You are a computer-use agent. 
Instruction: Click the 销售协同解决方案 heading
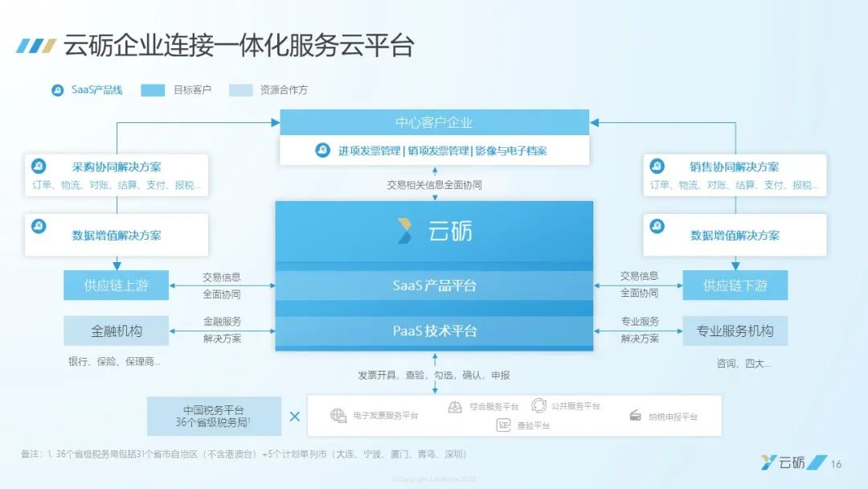[x=734, y=166]
